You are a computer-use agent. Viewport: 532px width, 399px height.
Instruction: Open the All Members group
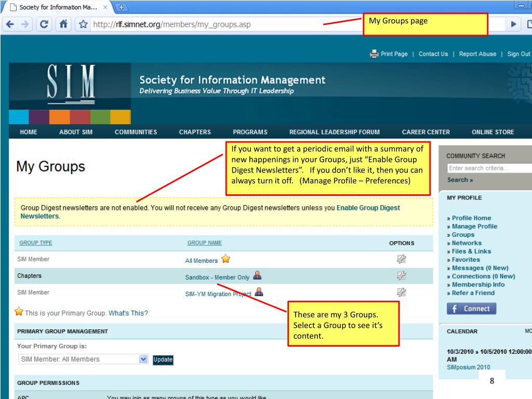pos(202,261)
